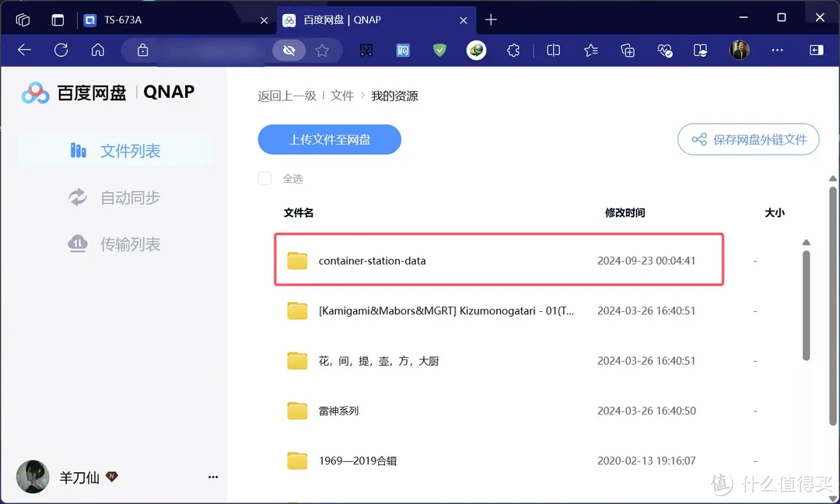Screen dimensions: 840x504
Task: Select 自动同步 in the sidebar
Action: (x=129, y=197)
